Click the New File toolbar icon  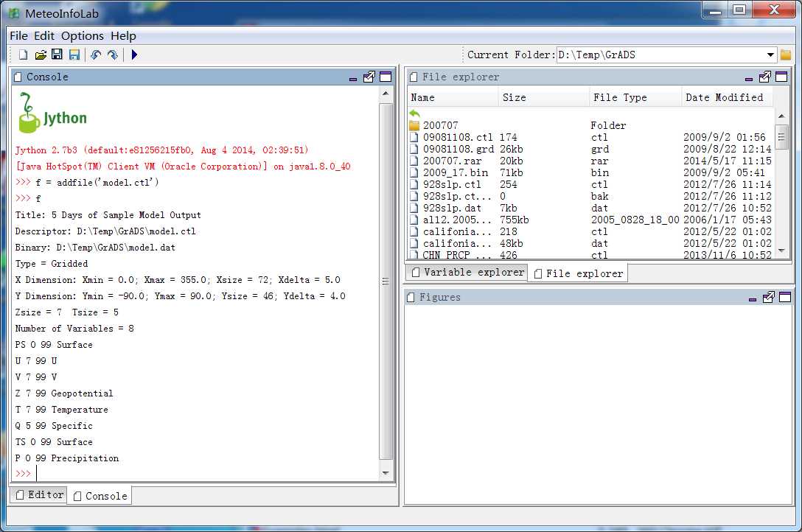point(23,55)
